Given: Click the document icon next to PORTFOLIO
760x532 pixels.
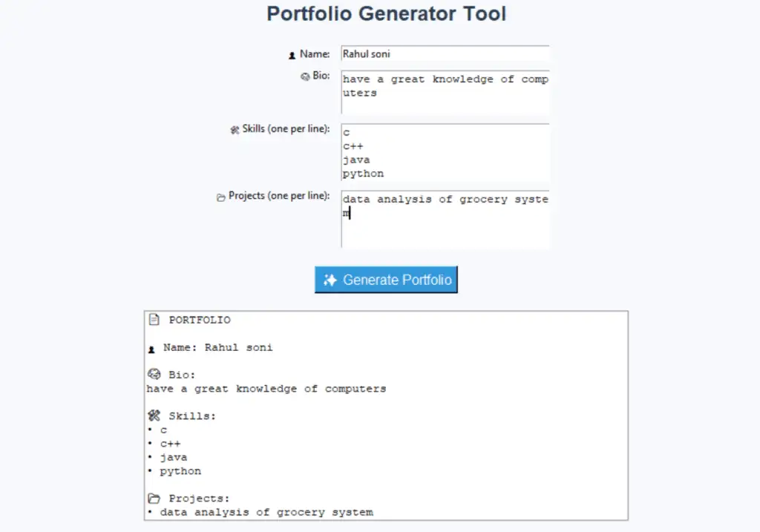Looking at the screenshot, I should pos(154,320).
